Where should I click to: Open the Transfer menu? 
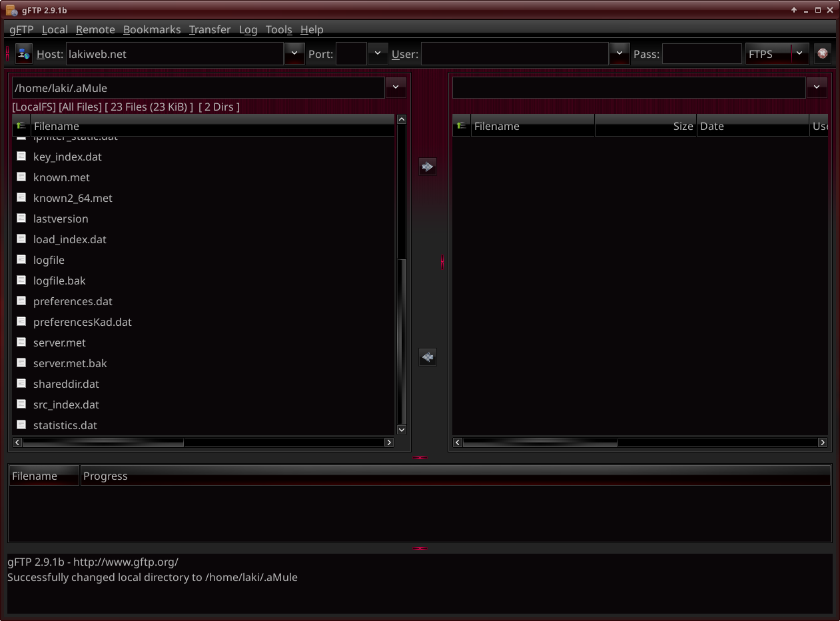(210, 29)
